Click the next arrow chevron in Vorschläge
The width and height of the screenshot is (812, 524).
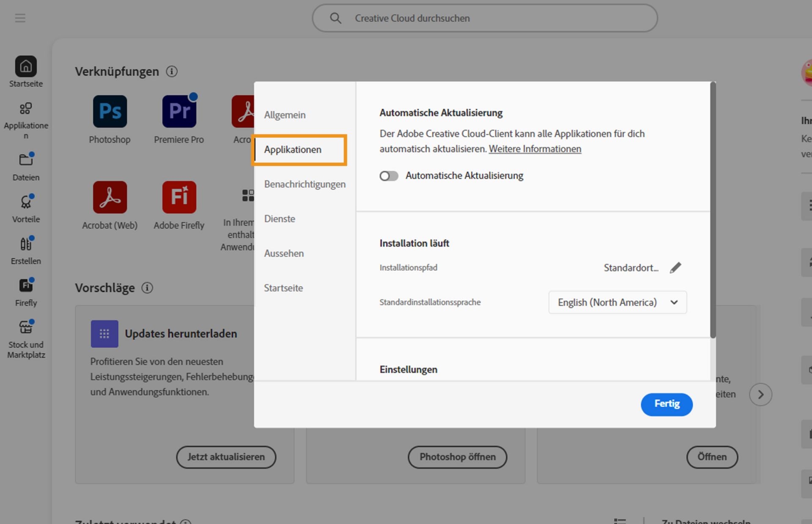pyautogui.click(x=760, y=394)
